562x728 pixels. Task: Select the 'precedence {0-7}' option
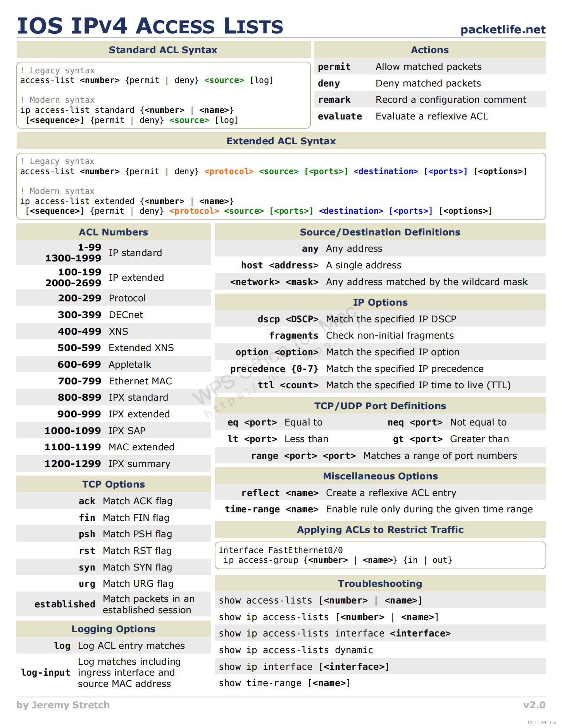274,369
